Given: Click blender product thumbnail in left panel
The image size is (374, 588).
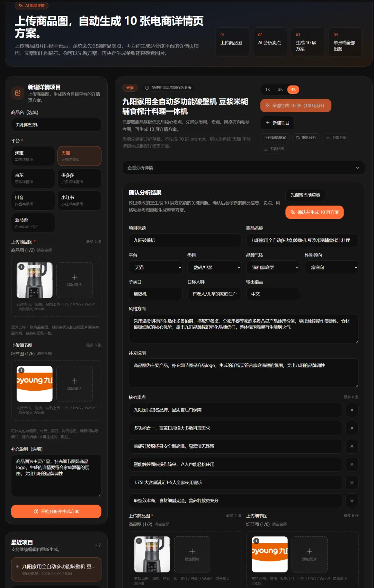Looking at the screenshot, I should pyautogui.click(x=35, y=280).
